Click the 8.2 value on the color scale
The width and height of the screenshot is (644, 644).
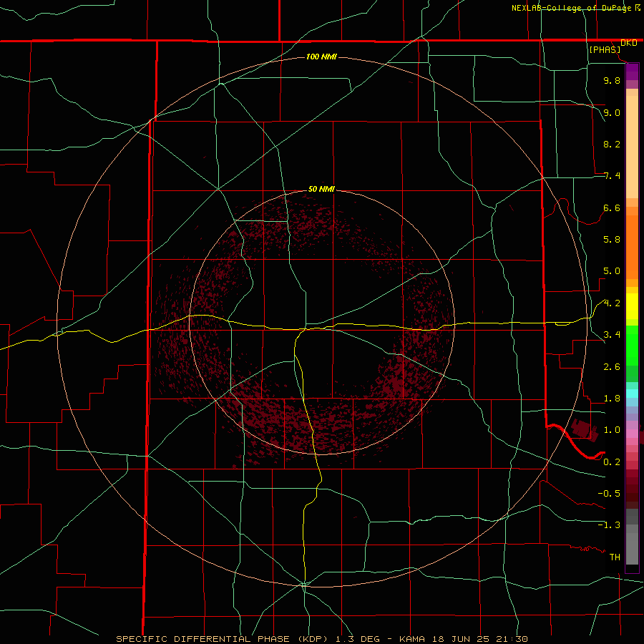click(x=612, y=144)
